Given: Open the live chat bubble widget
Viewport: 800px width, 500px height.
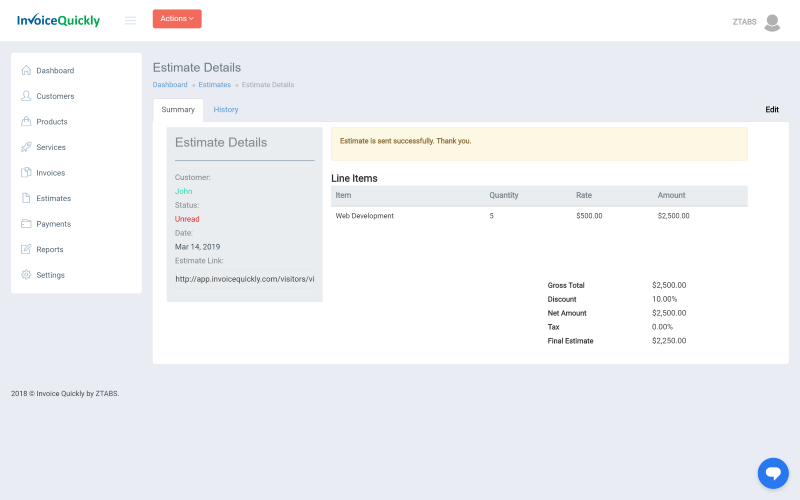Looking at the screenshot, I should 773,473.
